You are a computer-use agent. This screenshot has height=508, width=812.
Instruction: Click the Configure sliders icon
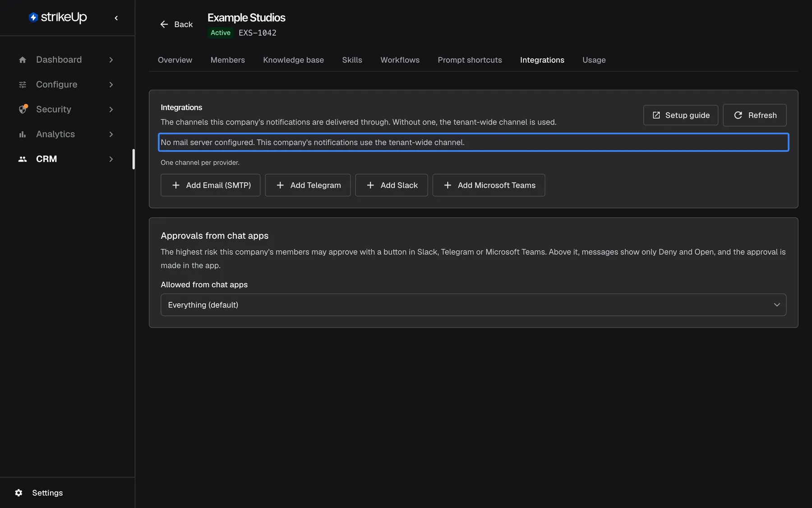coord(23,84)
